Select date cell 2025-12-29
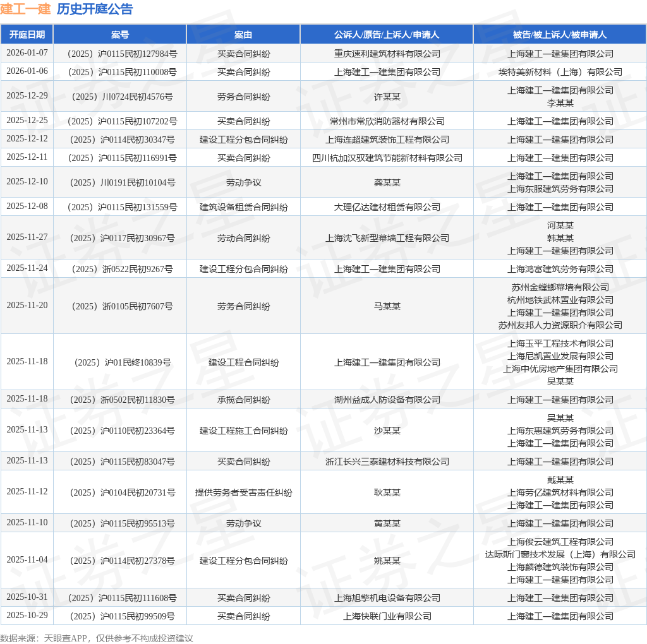Image resolution: width=647 pixels, height=644 pixels. [x=27, y=95]
